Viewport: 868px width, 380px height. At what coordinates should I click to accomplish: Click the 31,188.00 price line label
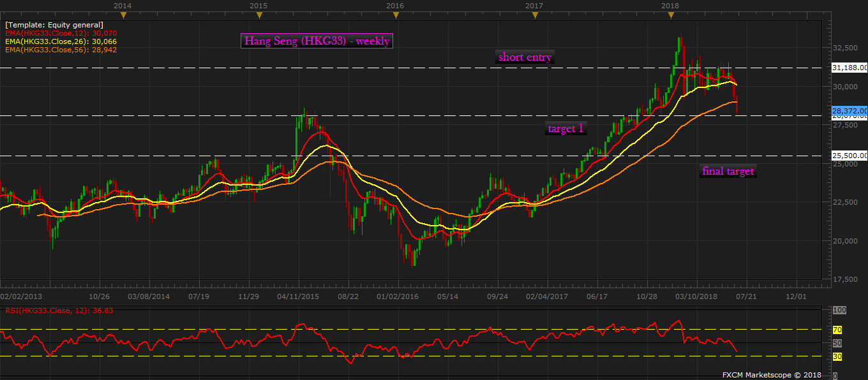849,68
